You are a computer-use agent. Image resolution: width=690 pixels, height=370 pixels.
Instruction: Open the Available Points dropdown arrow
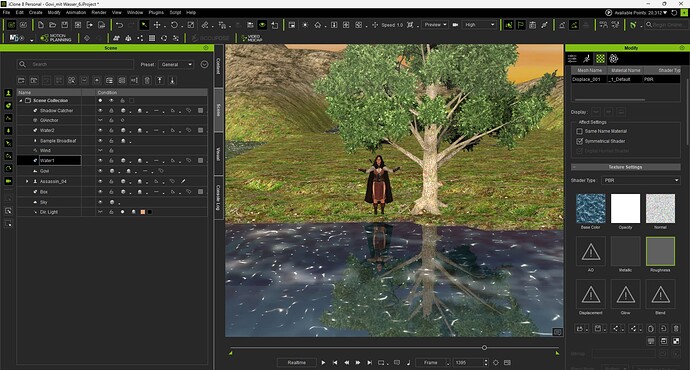(x=665, y=13)
